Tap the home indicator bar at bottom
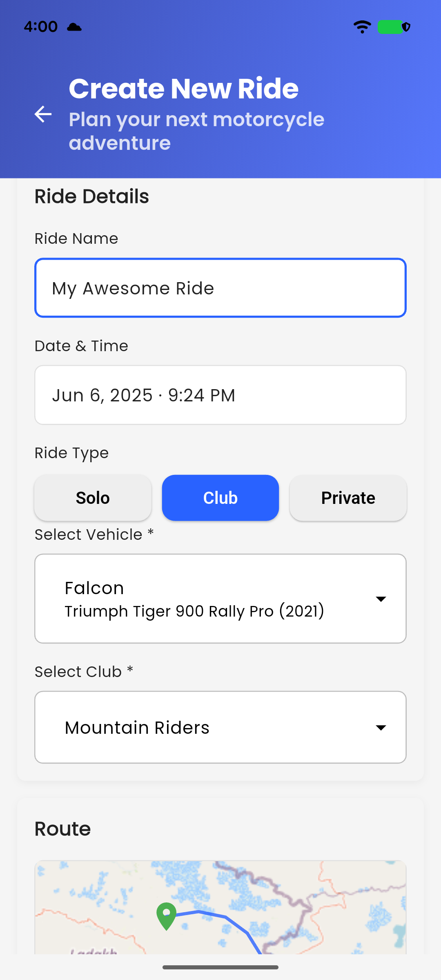 (220, 967)
